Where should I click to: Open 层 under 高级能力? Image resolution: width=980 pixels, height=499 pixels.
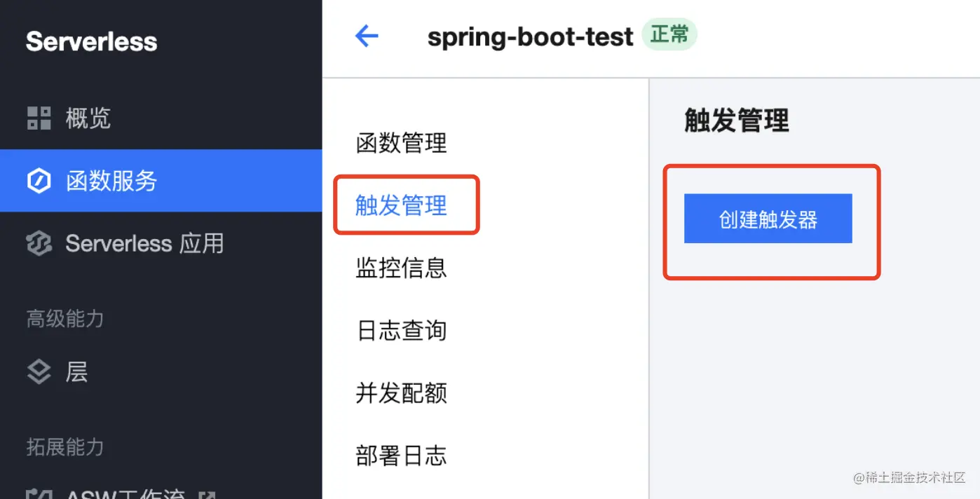click(76, 371)
